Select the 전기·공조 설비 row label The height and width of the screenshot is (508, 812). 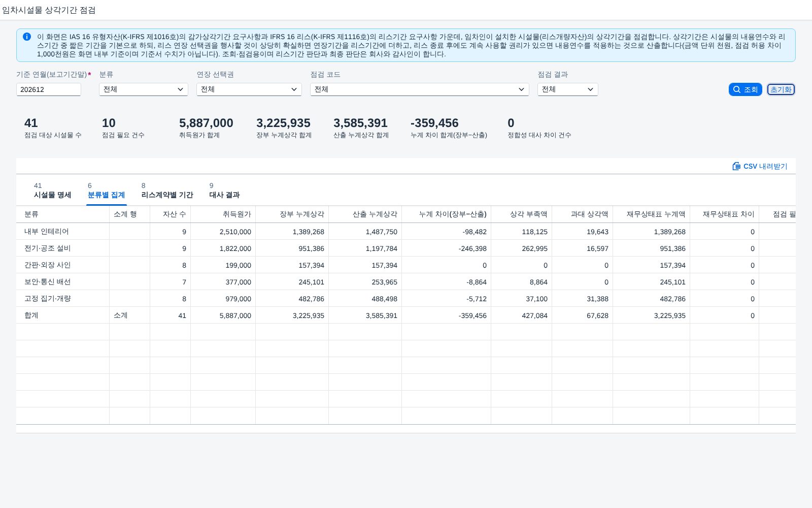(48, 248)
